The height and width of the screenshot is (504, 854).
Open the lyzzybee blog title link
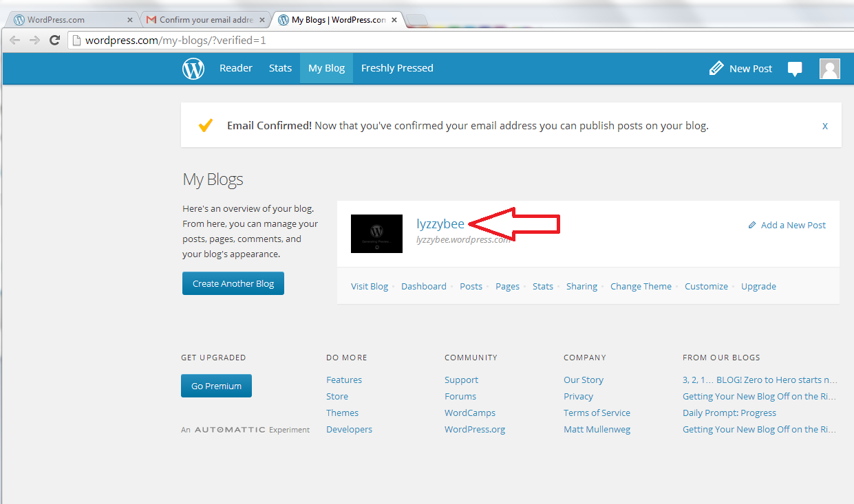point(440,223)
